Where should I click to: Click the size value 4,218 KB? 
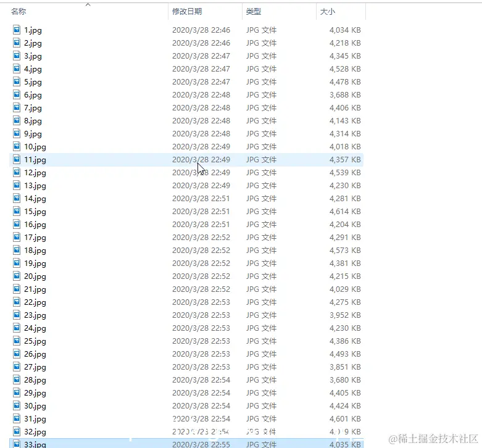(345, 43)
